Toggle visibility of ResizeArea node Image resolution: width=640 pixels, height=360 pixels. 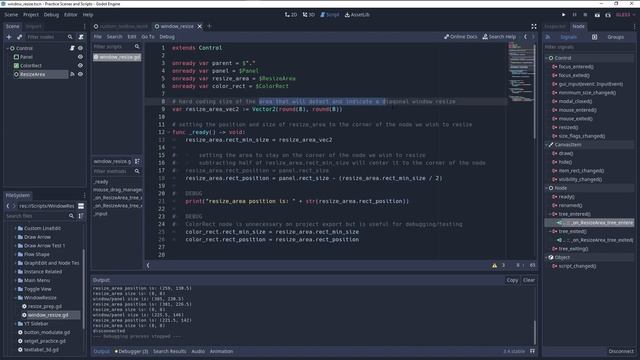click(x=80, y=74)
